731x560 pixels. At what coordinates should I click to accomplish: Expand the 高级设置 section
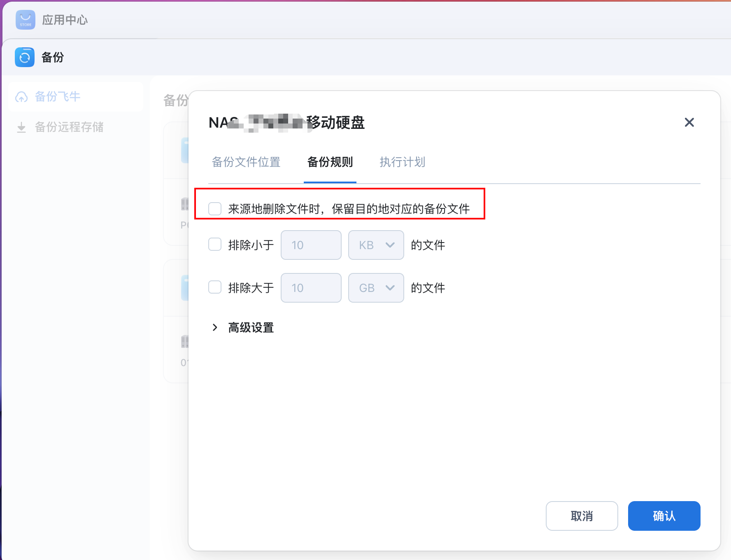click(242, 328)
